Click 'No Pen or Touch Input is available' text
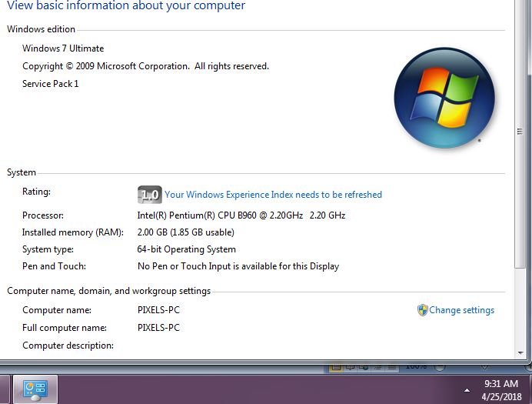The width and height of the screenshot is (532, 404). tap(238, 266)
